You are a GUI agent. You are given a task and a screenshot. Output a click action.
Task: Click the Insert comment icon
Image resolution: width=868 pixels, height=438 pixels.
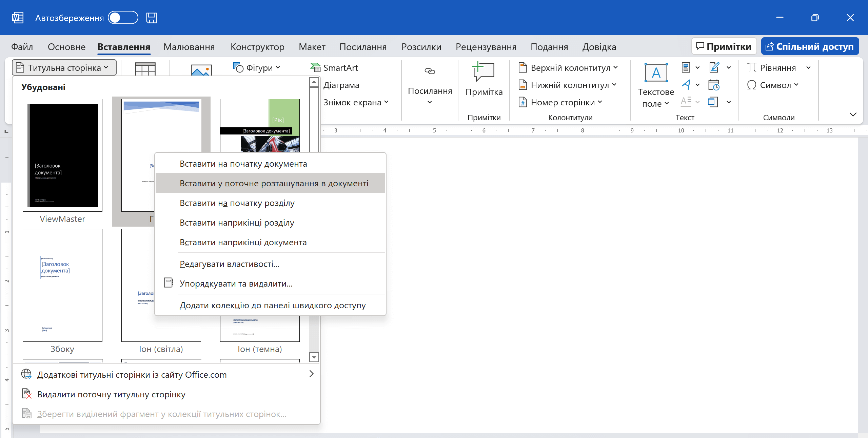tap(484, 72)
